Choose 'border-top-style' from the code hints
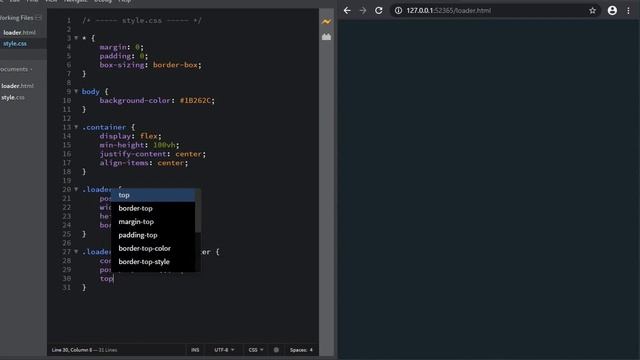The image size is (640, 360). 153,262
